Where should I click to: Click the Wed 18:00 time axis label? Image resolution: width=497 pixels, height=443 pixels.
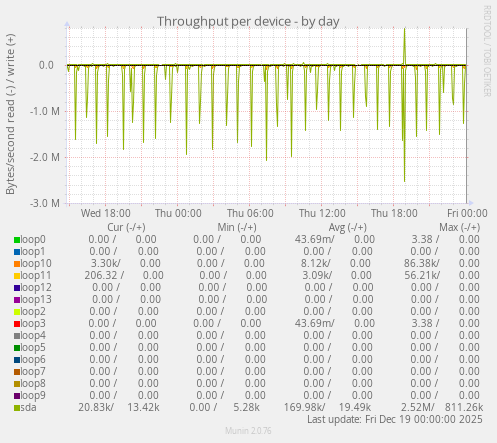tap(106, 213)
